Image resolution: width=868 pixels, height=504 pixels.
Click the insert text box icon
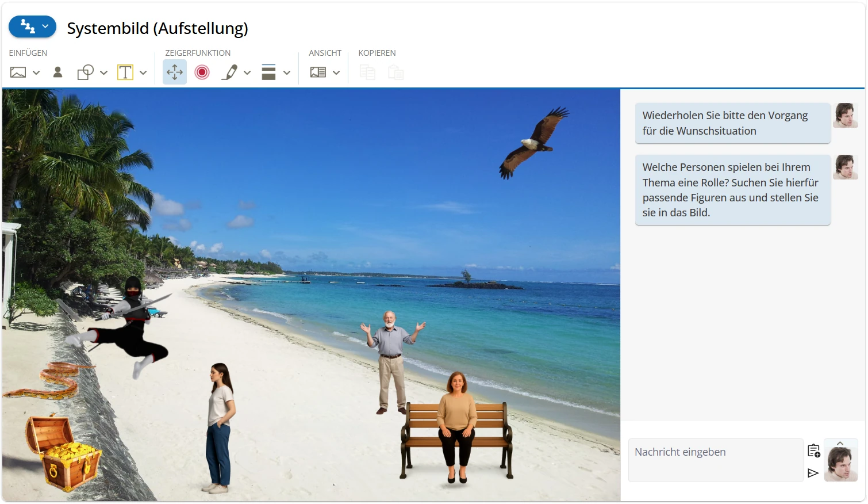tap(125, 72)
